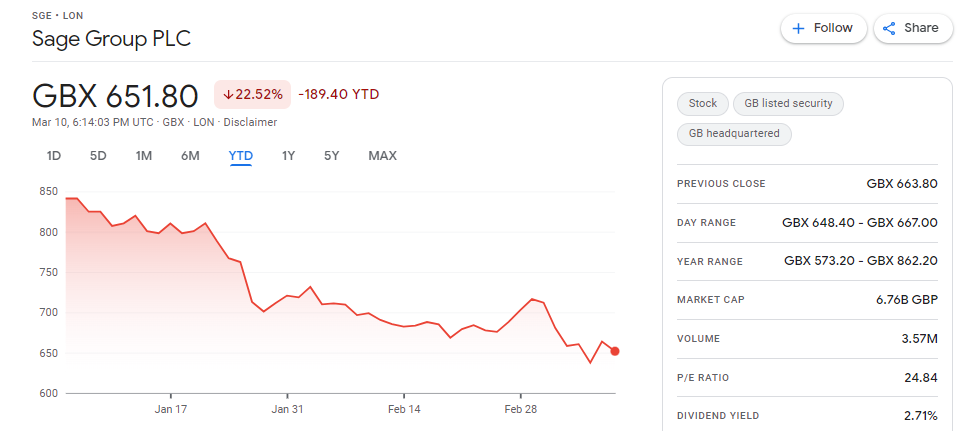Click the Sage Group PLC heading

pos(112,39)
